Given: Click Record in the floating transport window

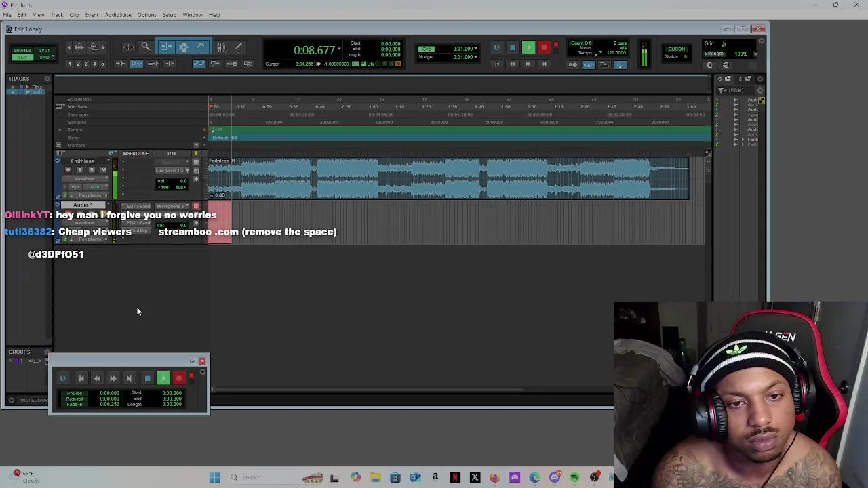Looking at the screenshot, I should 178,378.
